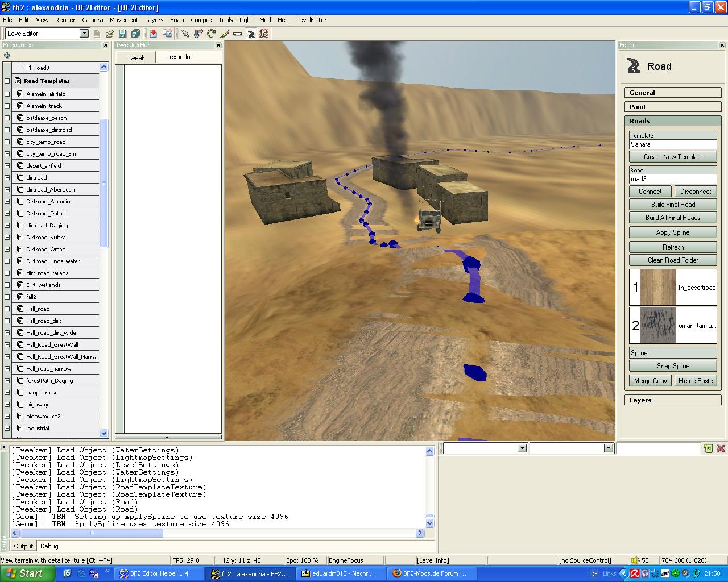
Task: Switch to the Tweak tab
Action: click(x=136, y=58)
